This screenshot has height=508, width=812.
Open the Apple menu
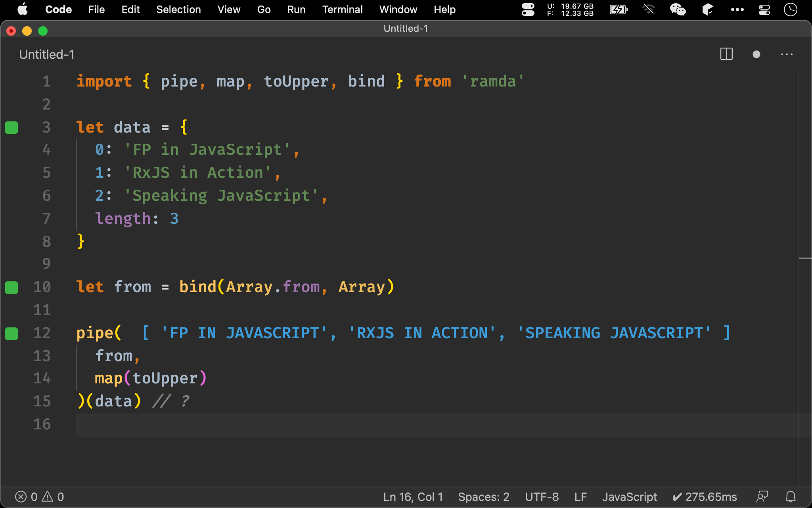click(x=23, y=9)
